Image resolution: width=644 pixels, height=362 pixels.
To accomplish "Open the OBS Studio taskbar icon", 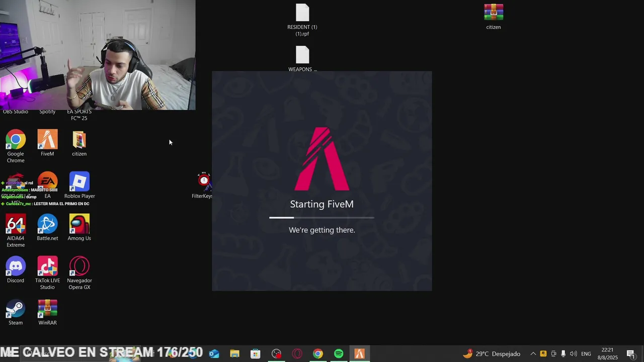I will [276, 354].
